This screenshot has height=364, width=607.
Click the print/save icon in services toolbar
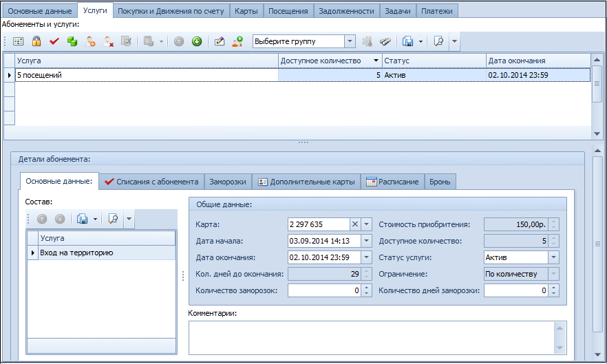pyautogui.click(x=407, y=41)
